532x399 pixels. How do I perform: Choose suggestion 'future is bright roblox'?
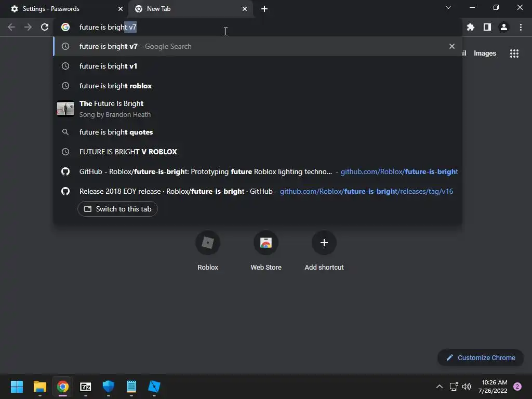point(258,86)
